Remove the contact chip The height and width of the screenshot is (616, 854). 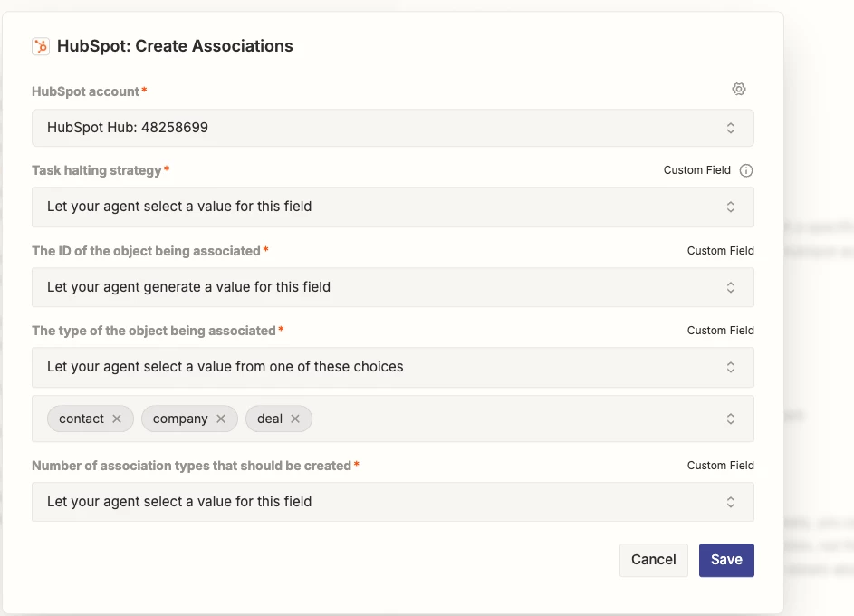point(117,419)
